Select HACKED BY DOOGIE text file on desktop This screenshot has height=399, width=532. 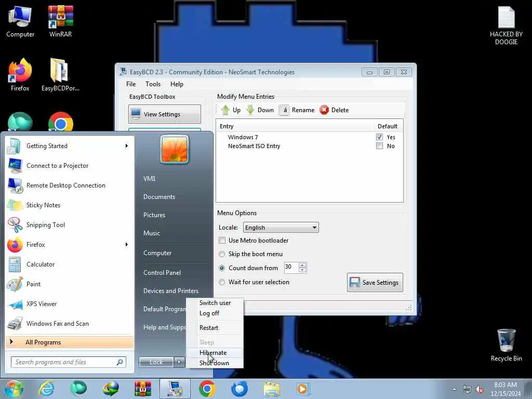coord(506,26)
